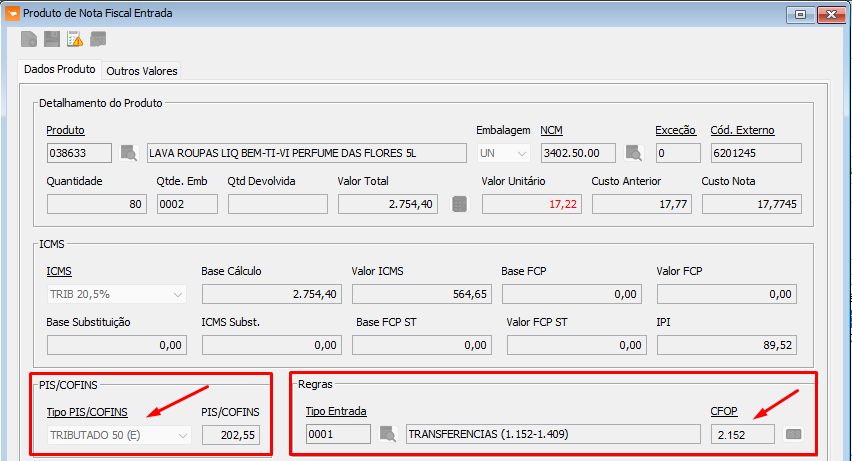Open the checklist warning toolbar icon
Viewport: 852px width, 461px height.
coord(75,39)
